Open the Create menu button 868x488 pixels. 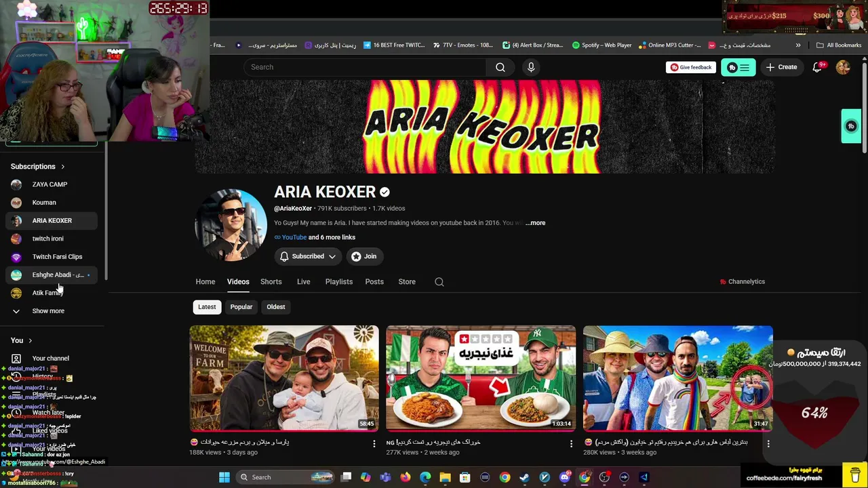[781, 67]
